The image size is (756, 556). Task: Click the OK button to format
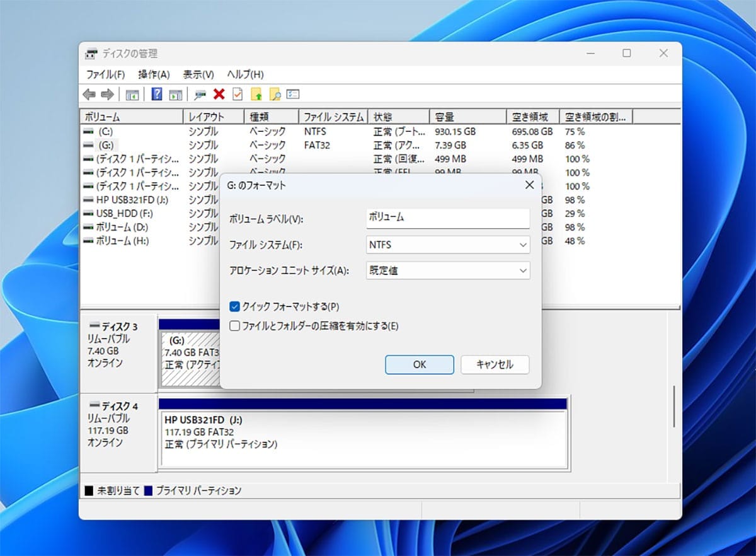tap(418, 364)
